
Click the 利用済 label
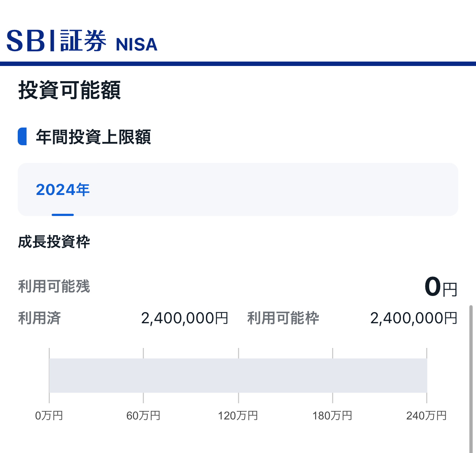(39, 318)
